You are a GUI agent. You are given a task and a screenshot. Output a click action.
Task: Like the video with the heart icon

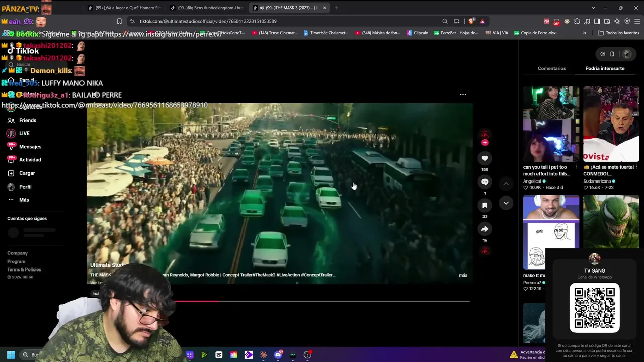click(485, 158)
